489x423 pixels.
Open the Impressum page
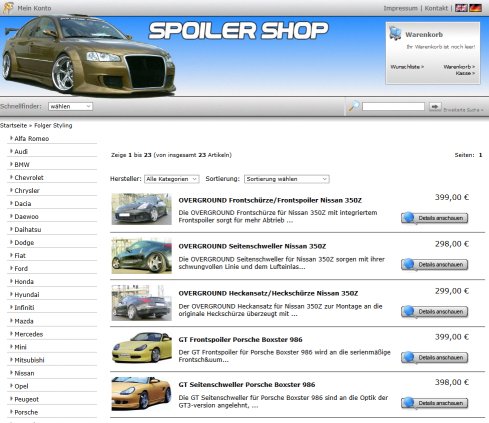click(x=400, y=8)
